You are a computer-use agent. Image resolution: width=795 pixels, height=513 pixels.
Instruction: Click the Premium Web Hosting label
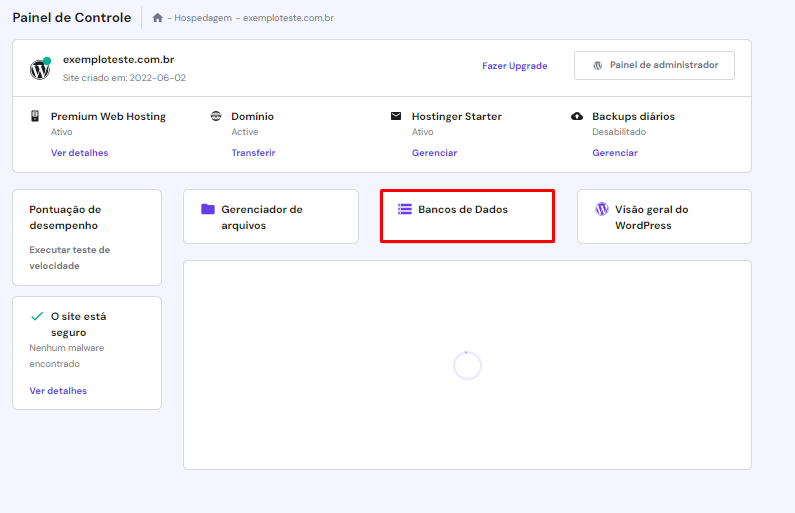(x=108, y=116)
